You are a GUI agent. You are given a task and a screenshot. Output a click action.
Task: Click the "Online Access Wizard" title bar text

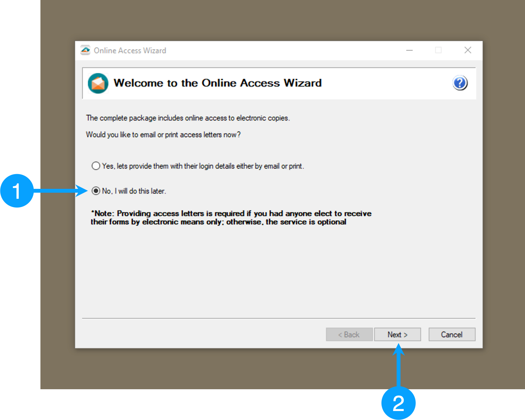click(x=130, y=51)
